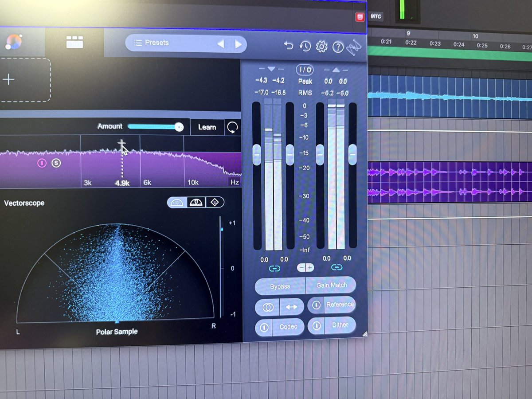
Task: Click bar marker 9 in DAW timeline
Action: (x=408, y=33)
